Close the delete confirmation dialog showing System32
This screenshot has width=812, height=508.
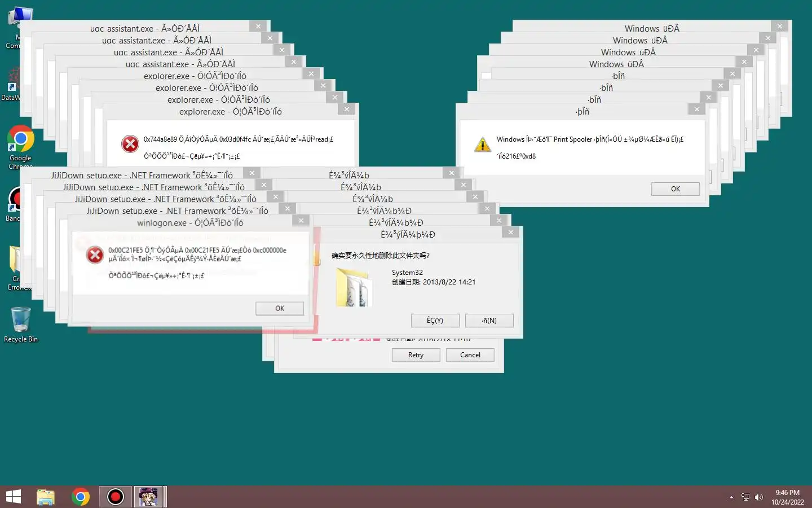510,233
